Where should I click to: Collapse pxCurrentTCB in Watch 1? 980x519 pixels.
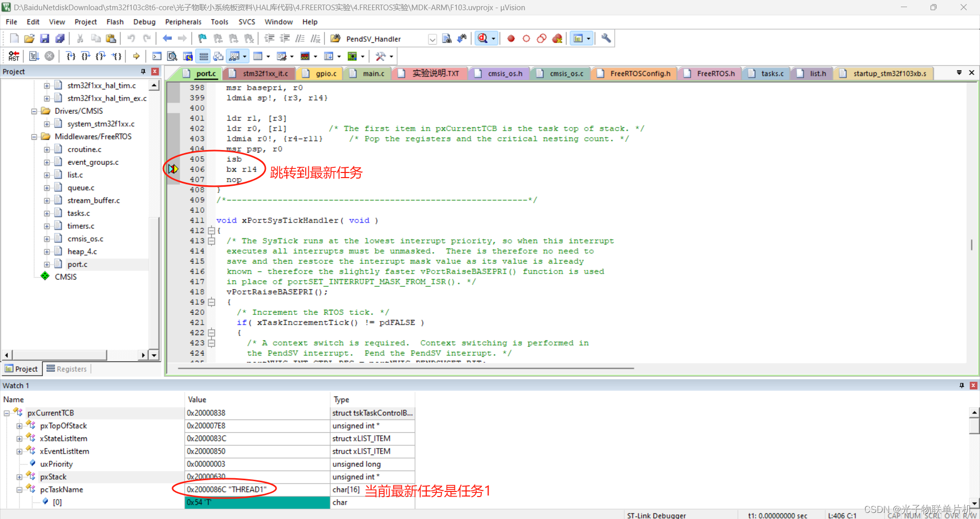[x=7, y=413]
